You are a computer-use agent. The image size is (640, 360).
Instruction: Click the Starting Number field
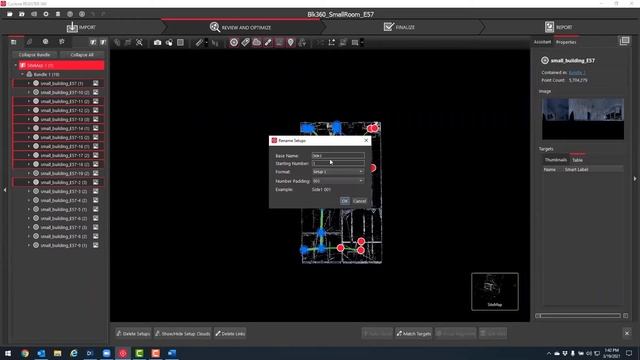click(x=338, y=163)
